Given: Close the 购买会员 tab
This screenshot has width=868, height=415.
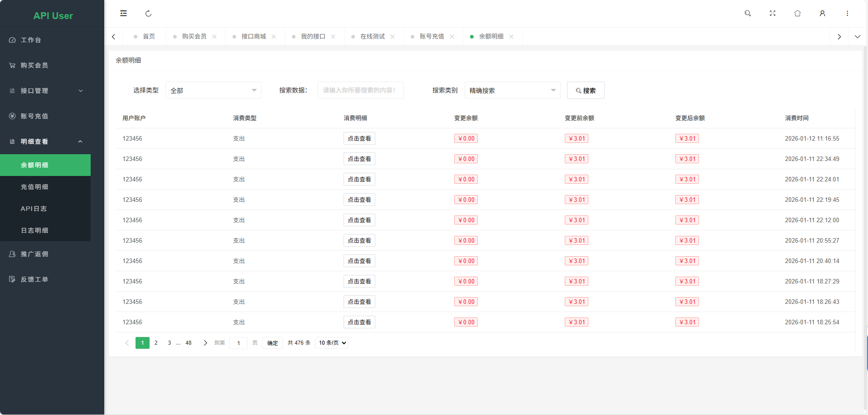Looking at the screenshot, I should click(214, 37).
